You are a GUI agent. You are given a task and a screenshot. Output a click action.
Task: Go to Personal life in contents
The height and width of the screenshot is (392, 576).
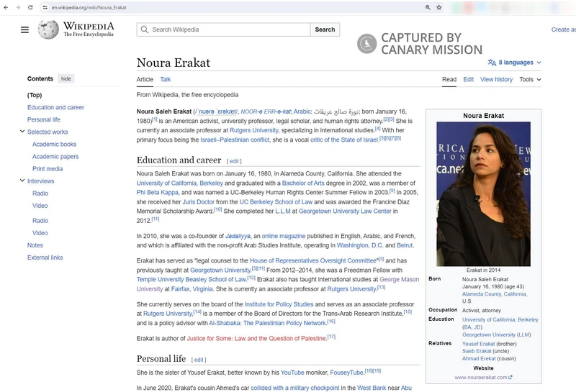(44, 119)
